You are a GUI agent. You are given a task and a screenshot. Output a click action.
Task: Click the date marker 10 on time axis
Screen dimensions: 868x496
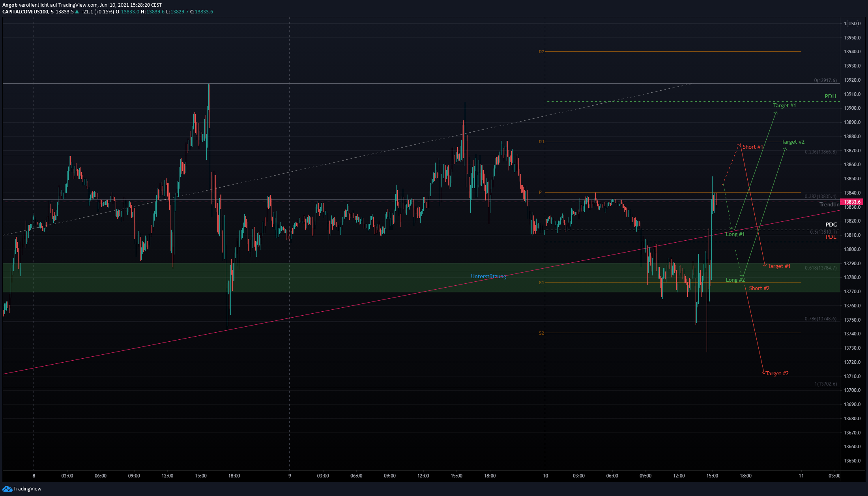coord(545,476)
